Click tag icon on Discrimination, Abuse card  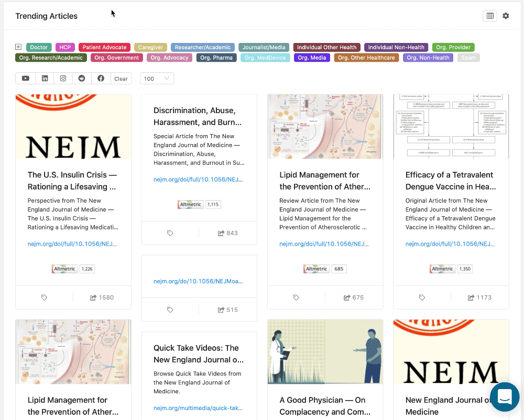(170, 233)
